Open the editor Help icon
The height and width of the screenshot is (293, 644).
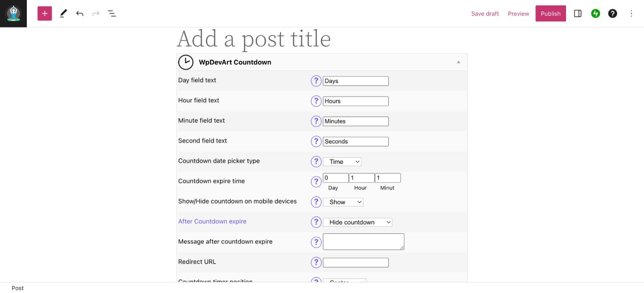pyautogui.click(x=613, y=13)
